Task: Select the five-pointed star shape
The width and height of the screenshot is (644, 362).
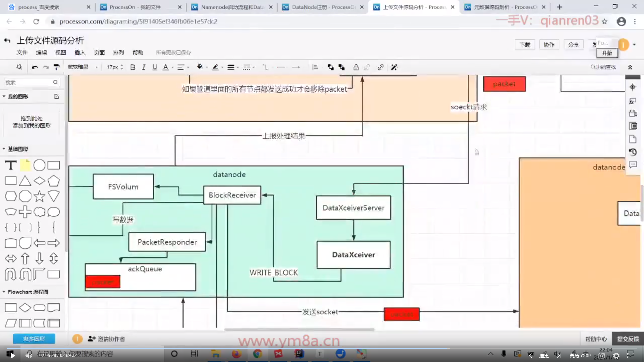Action: coord(39,196)
